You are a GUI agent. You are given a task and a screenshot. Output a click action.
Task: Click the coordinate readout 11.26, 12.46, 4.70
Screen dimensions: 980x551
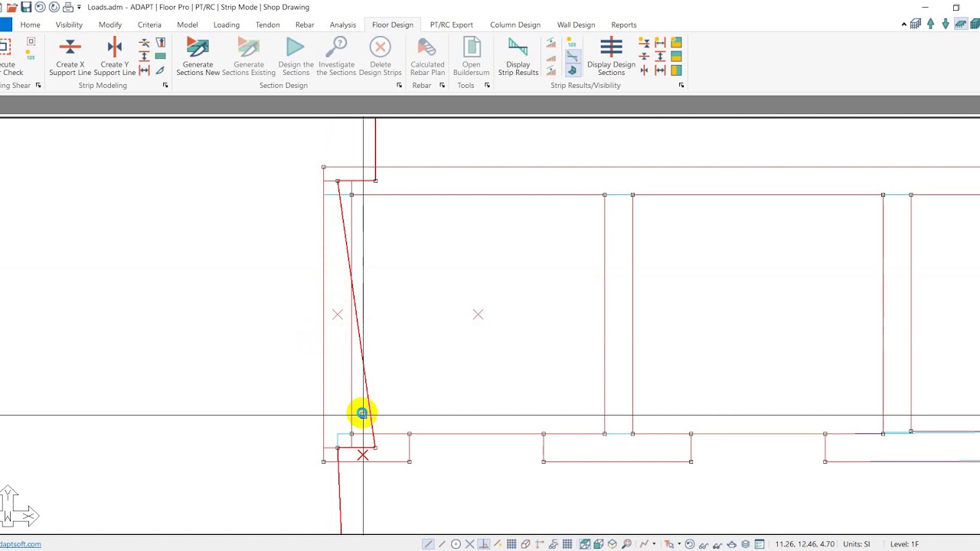pos(804,544)
